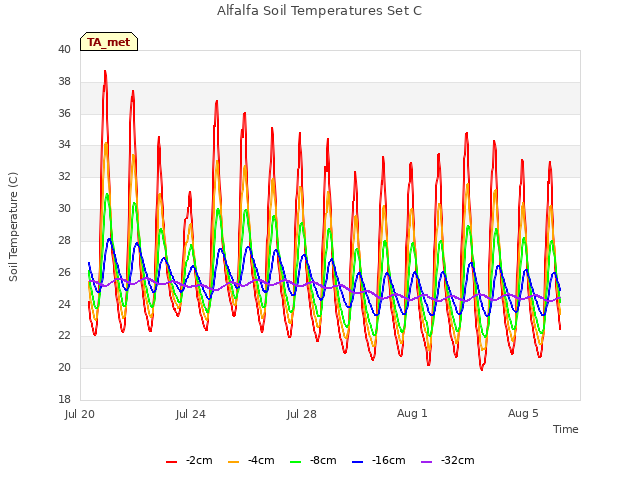Toggle the -4cm series in legend
This screenshot has height=480, width=640.
(251, 460)
